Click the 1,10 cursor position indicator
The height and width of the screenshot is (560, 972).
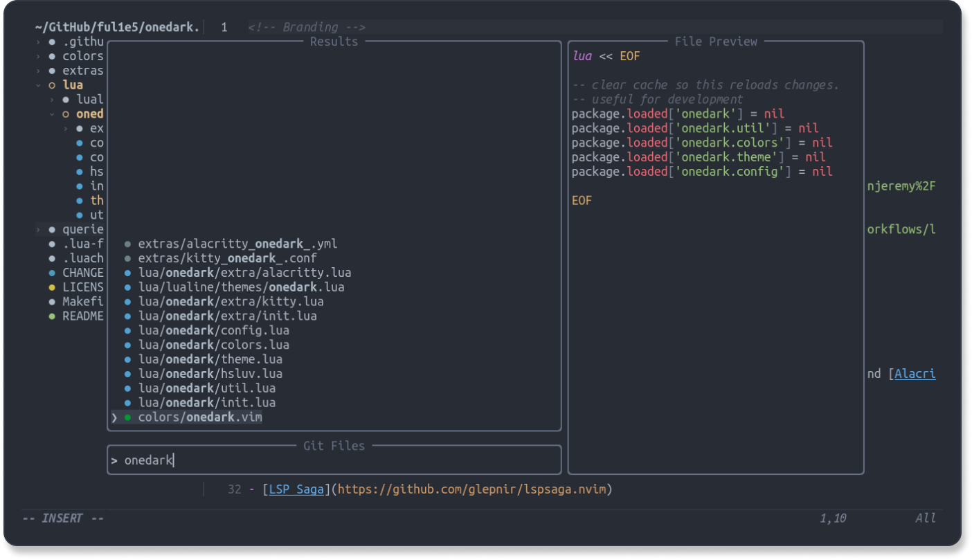pyautogui.click(x=833, y=518)
